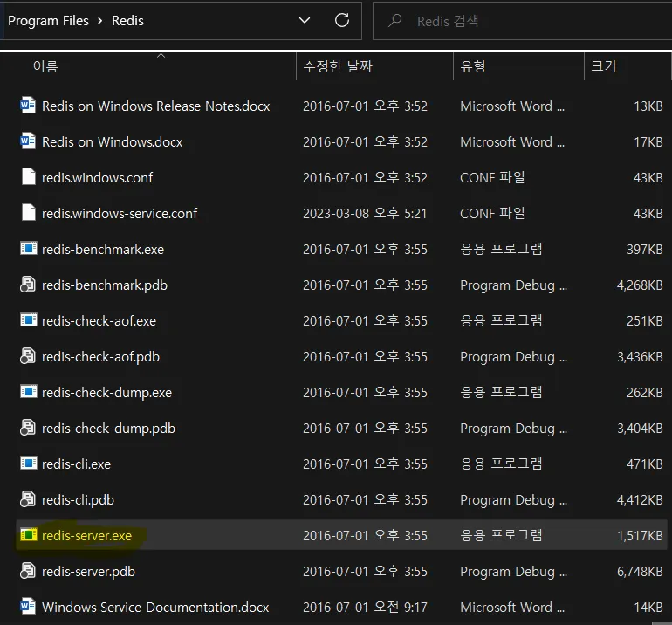Click the debug file icon for redis-server.pdb

point(28,571)
